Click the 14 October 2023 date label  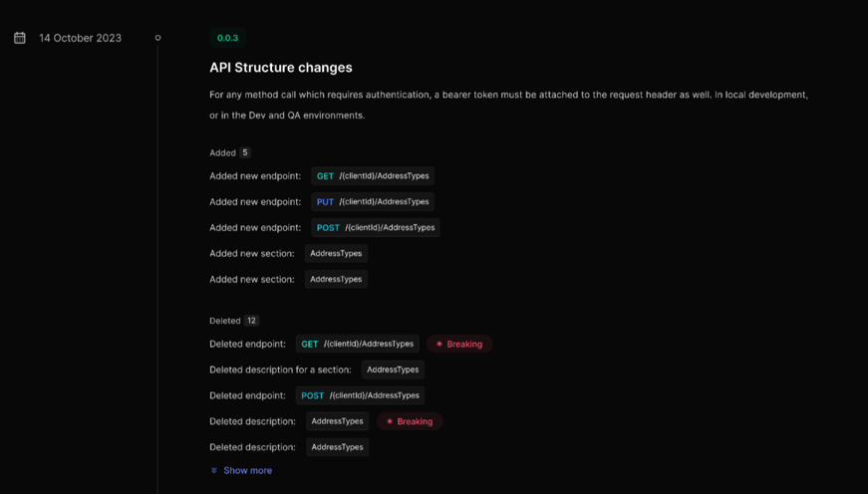[x=80, y=38]
